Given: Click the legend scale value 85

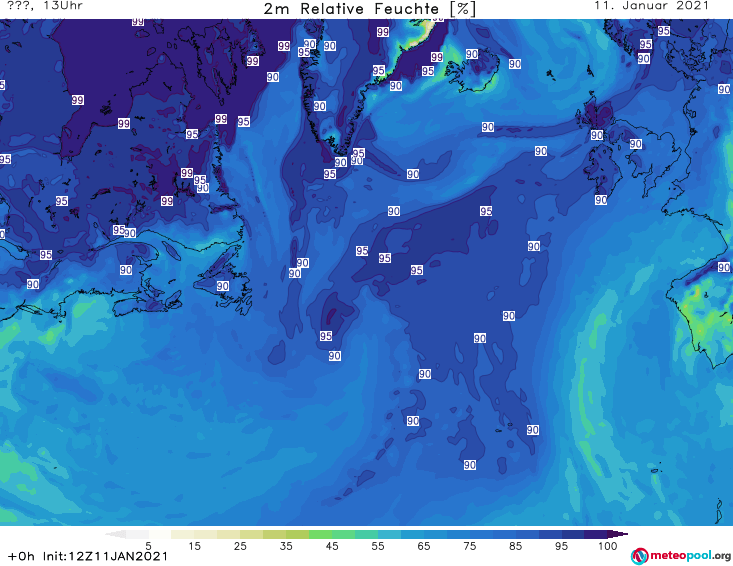Looking at the screenshot, I should point(515,546).
